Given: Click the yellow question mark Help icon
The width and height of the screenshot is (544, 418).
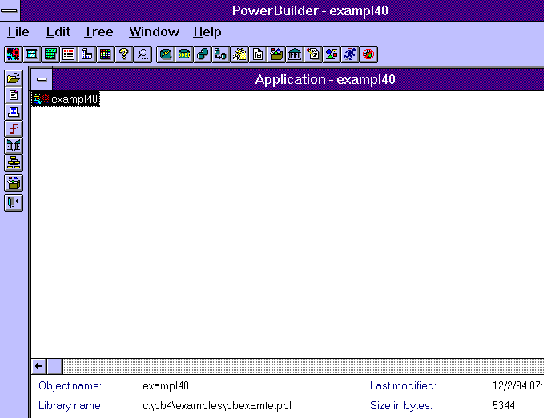Looking at the screenshot, I should point(124,54).
